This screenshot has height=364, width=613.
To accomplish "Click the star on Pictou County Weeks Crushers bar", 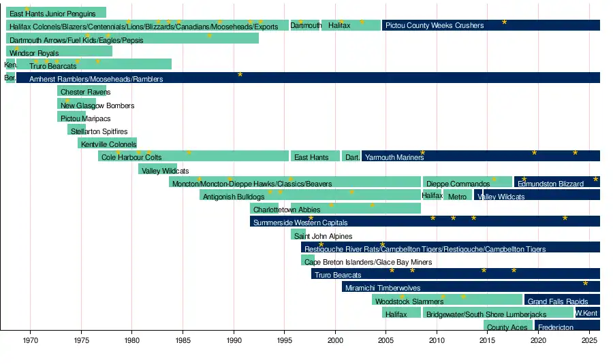I will click(x=504, y=22).
